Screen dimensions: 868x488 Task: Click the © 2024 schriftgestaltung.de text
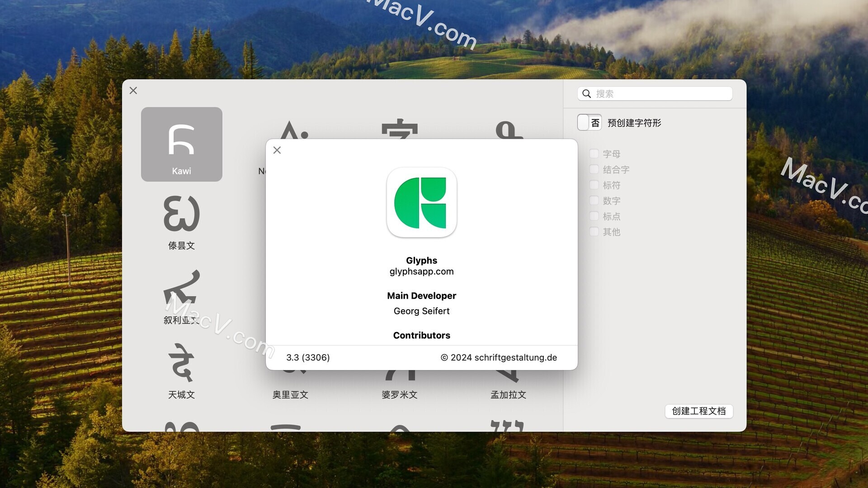pyautogui.click(x=499, y=357)
